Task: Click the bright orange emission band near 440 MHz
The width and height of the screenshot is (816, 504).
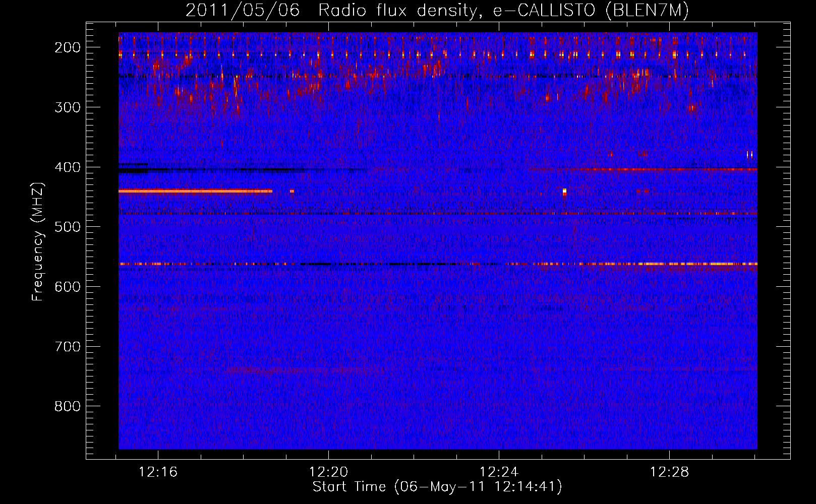Action: 195,191
